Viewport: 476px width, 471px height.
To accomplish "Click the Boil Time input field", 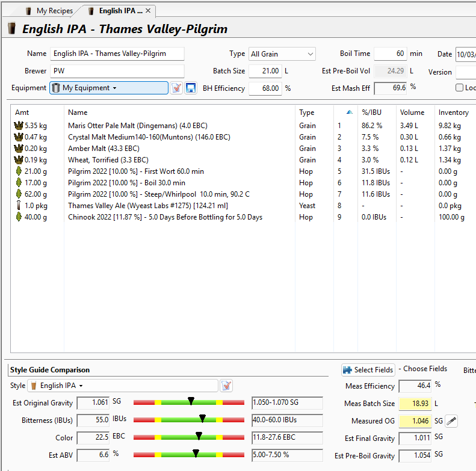I will (x=391, y=54).
